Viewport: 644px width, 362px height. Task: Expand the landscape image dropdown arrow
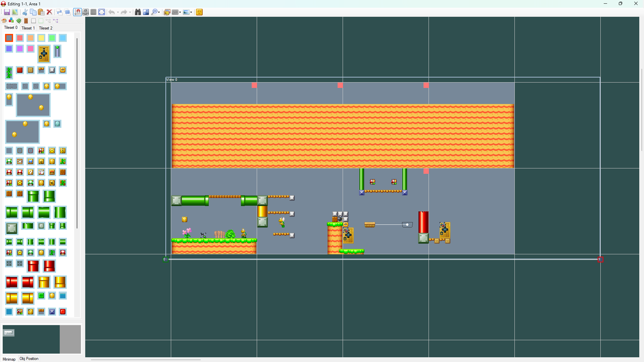point(191,12)
